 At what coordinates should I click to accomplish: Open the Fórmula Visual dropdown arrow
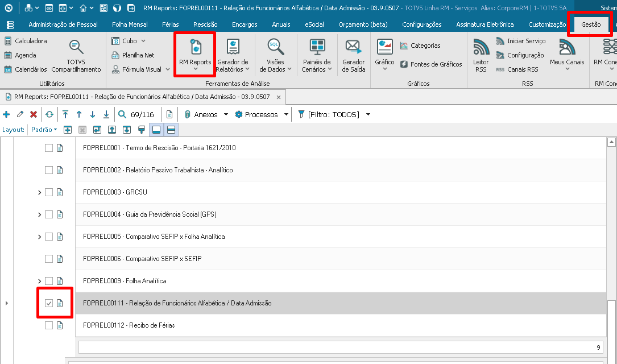(168, 69)
